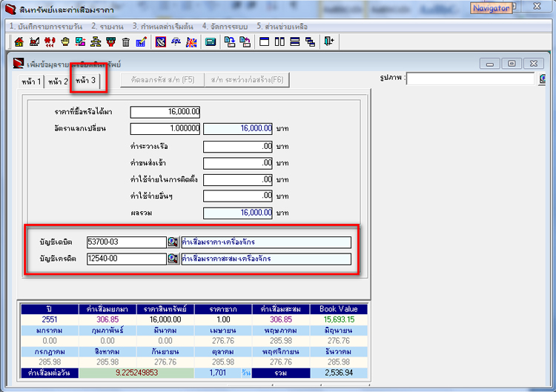Screen dimensions: 556x392
Task: Open the '2. รายงาน' menu
Action: click(104, 26)
